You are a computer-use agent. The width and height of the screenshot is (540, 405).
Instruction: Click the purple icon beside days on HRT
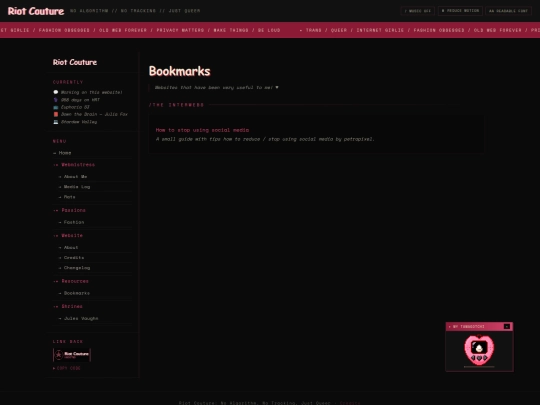point(56,100)
